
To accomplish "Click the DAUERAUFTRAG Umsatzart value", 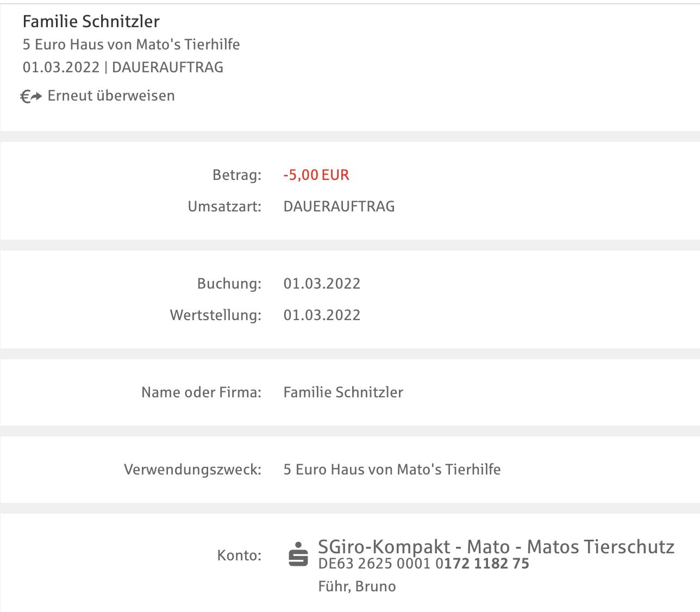I will click(339, 207).
